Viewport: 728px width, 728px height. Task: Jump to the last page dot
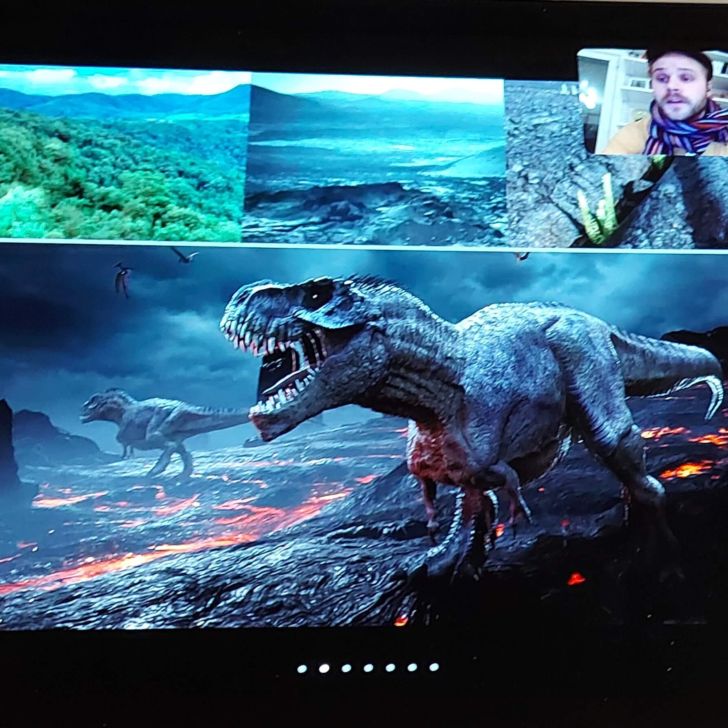[x=434, y=667]
